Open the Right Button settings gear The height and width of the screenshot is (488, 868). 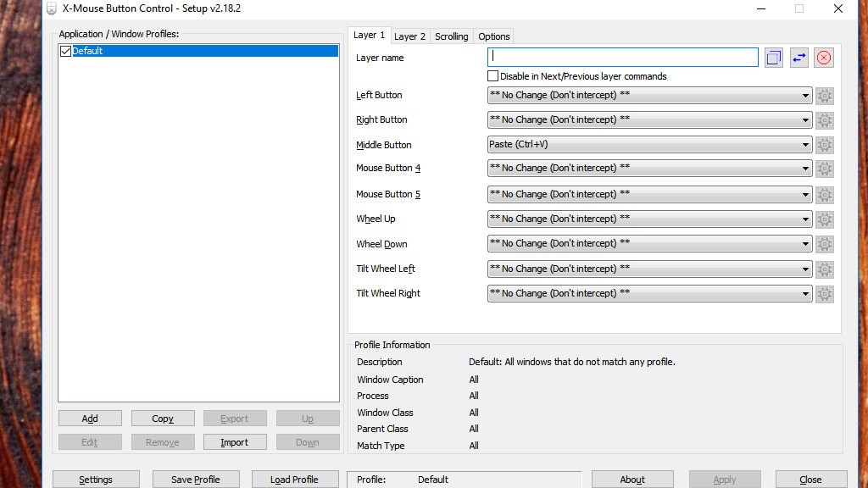(x=824, y=120)
